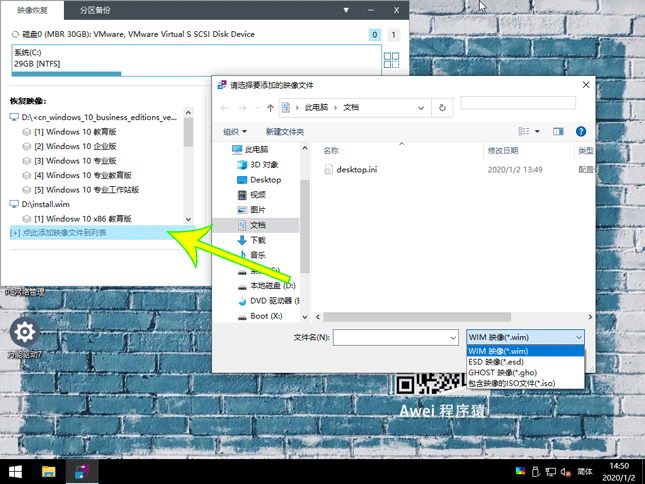Screen dimensions: 645x484
Task: Expand the address bar history dropdown
Action: pos(421,108)
